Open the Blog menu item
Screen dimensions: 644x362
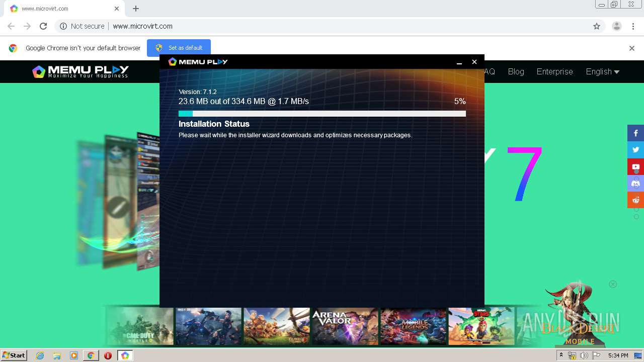click(516, 71)
